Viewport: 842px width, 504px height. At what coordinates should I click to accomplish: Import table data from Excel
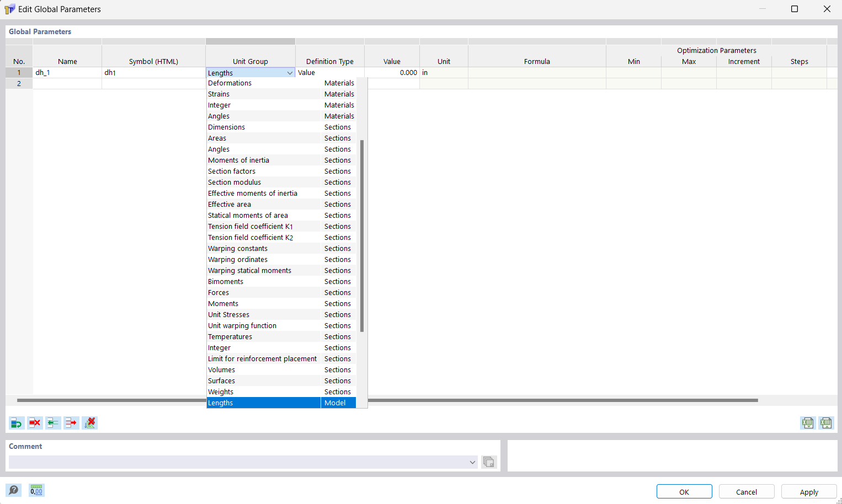pyautogui.click(x=807, y=422)
